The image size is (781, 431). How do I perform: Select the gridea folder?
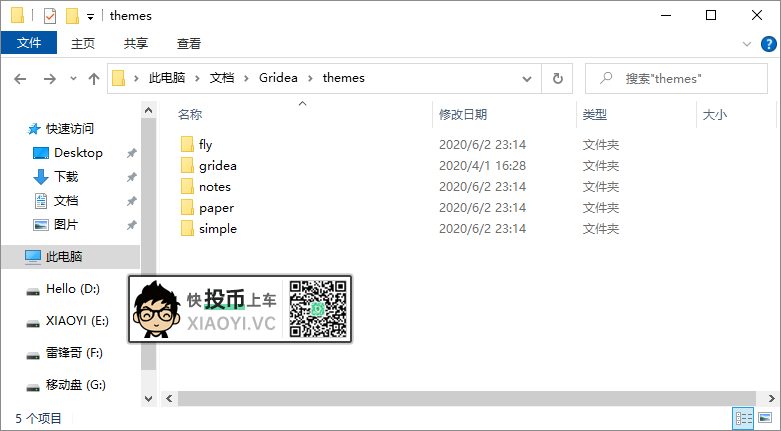click(x=218, y=165)
